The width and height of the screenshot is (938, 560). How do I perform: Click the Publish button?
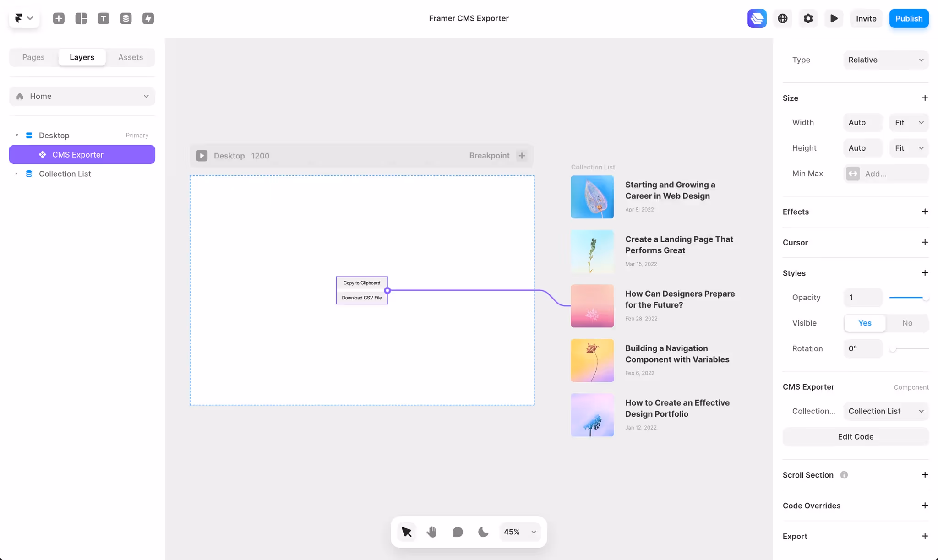point(909,18)
